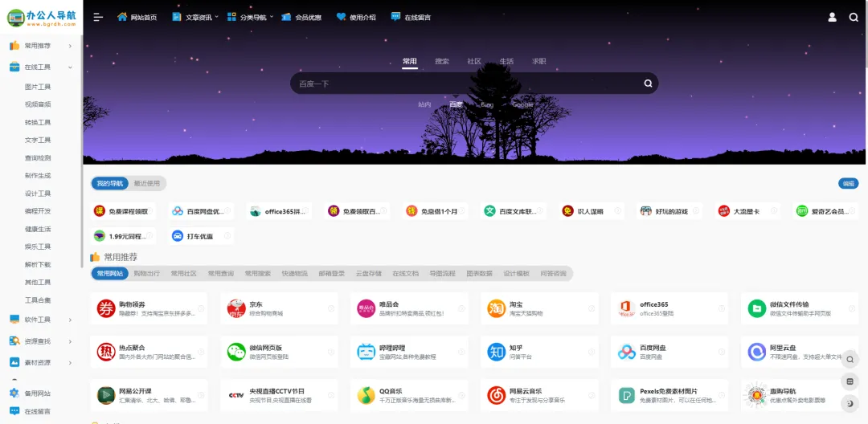Switch to 云盘存储 tab

pyautogui.click(x=369, y=273)
